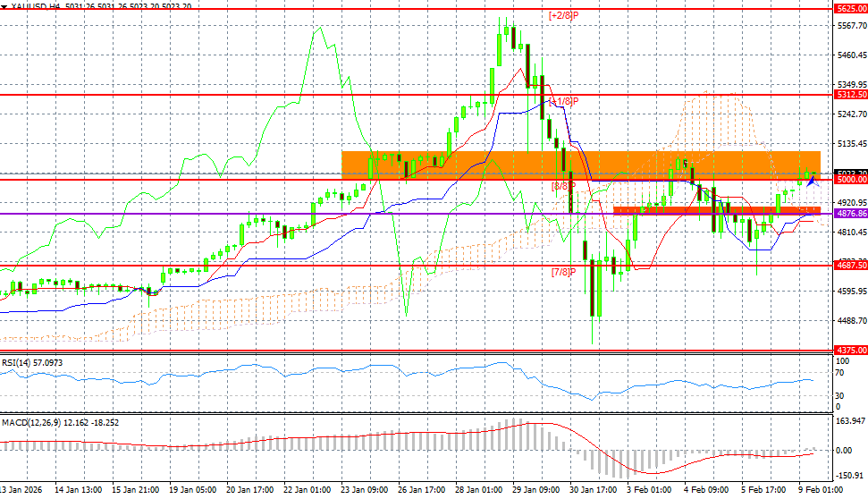
Task: Click the [+1/8]P Murrey level label
Action: click(x=563, y=101)
